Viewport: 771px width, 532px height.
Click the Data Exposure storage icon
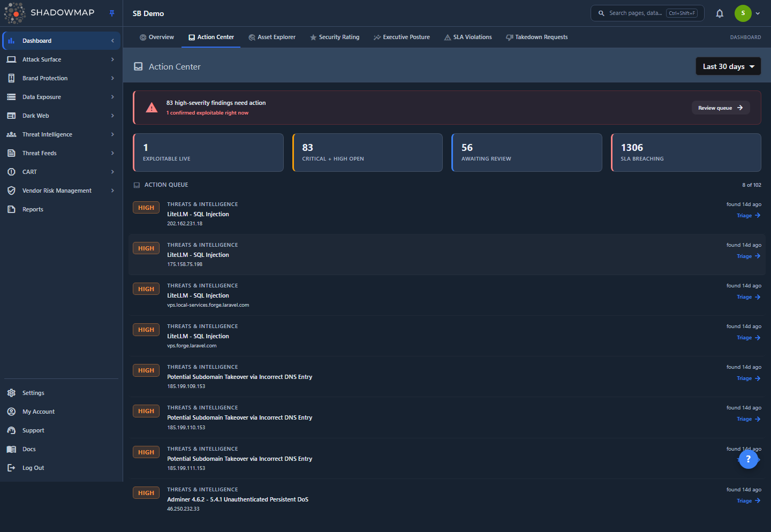[x=11, y=97]
